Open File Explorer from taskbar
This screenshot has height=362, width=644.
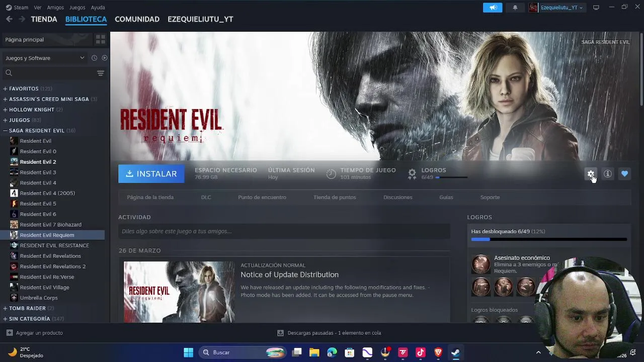[x=314, y=352]
